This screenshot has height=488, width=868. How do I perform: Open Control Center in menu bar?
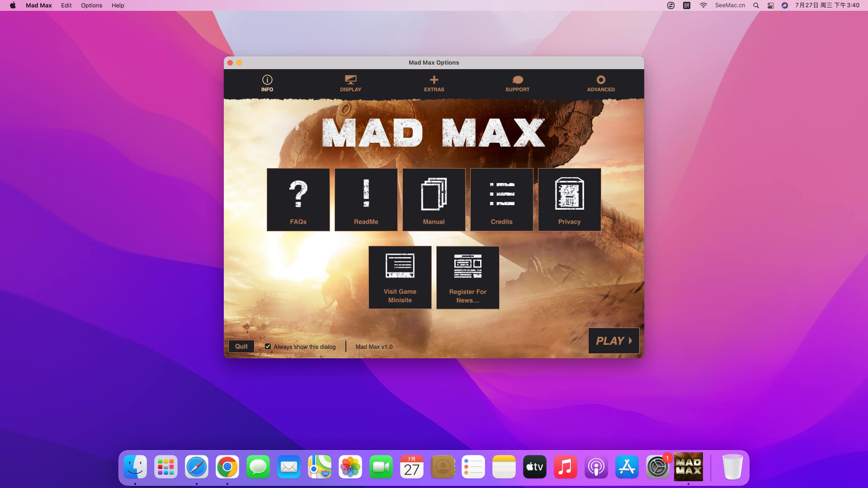(771, 5)
